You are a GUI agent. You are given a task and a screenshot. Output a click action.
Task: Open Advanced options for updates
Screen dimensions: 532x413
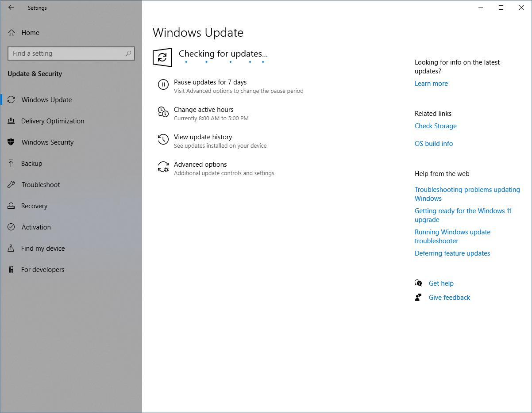click(x=216, y=168)
